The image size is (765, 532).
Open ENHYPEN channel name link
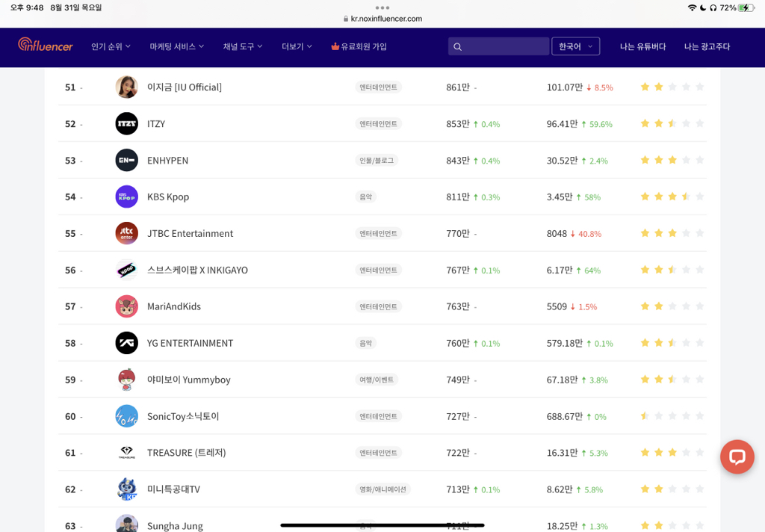[168, 161]
